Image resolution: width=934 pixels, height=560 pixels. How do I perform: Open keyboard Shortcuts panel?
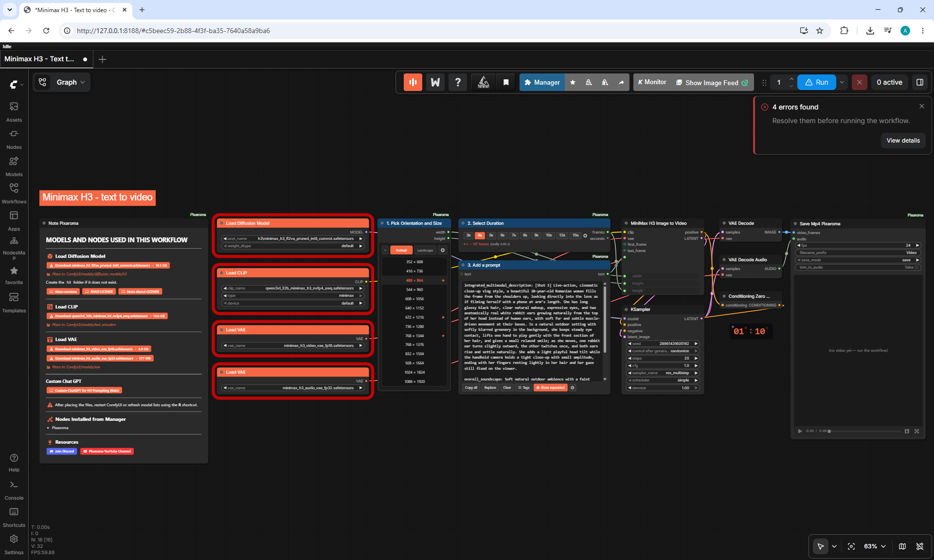(14, 517)
